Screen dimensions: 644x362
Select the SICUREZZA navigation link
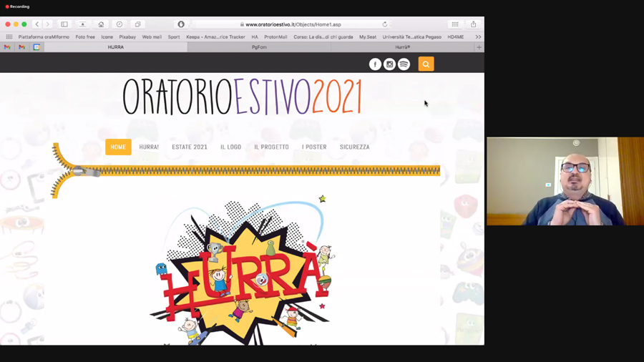[354, 147]
